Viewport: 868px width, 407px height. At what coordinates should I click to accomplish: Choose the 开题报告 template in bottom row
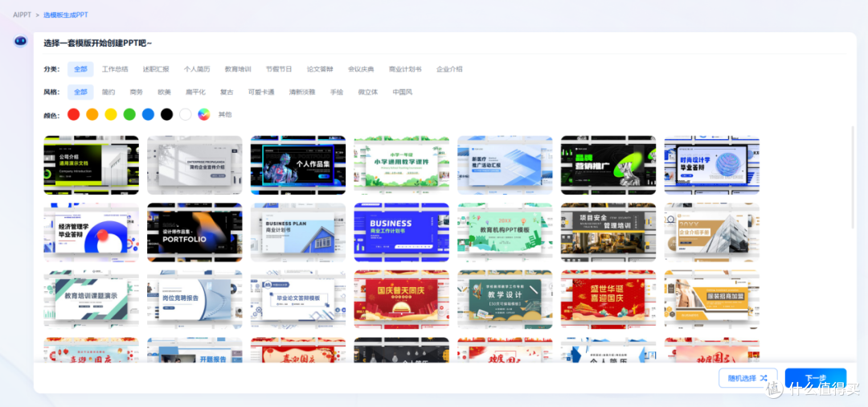[194, 350]
